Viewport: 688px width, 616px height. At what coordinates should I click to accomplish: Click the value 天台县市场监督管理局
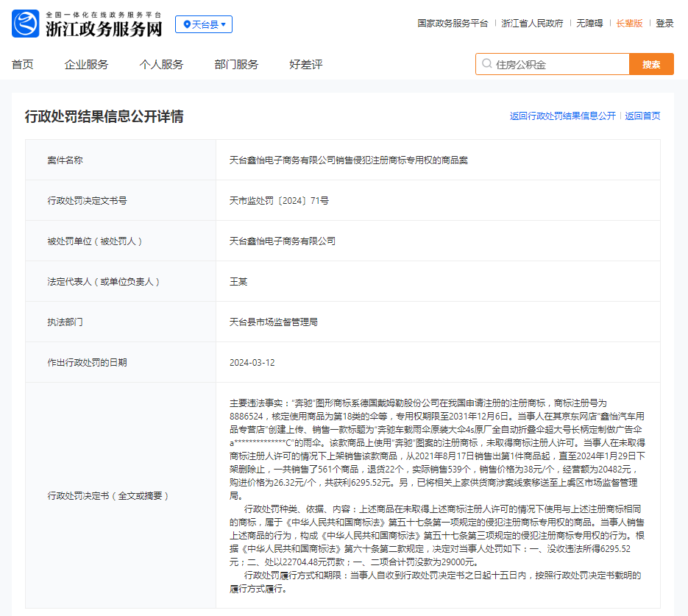pyautogui.click(x=273, y=322)
